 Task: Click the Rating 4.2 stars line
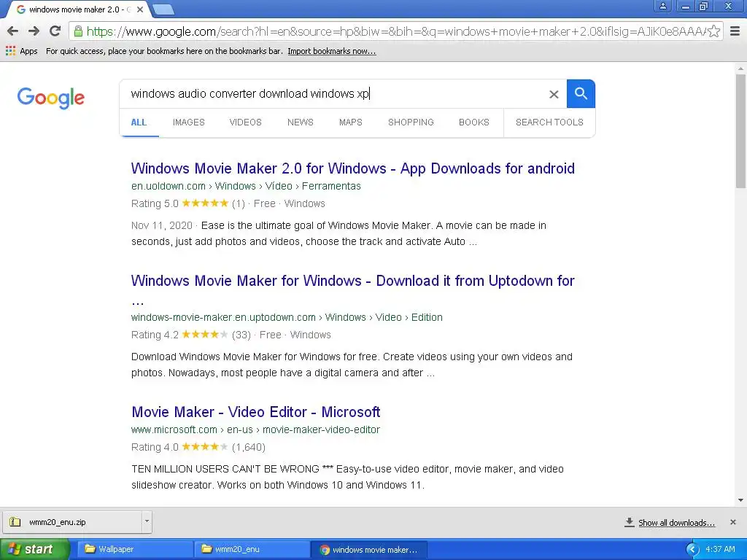coord(231,335)
